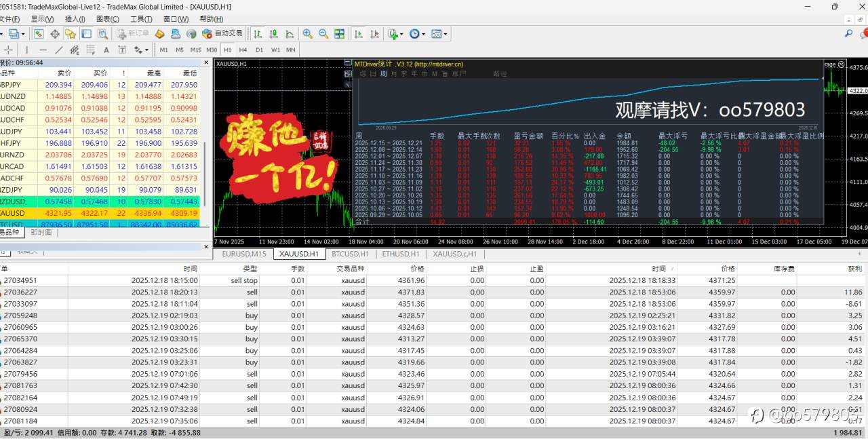This screenshot has height=439, width=868.
Task: Switch timeframe to M5
Action: point(180,49)
